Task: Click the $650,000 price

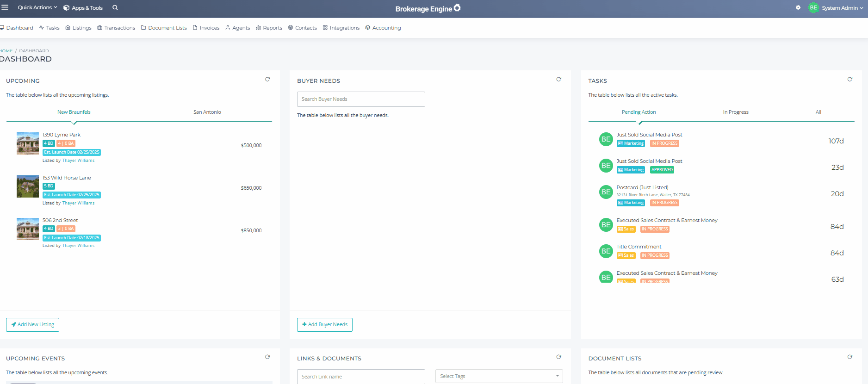Action: (x=251, y=188)
